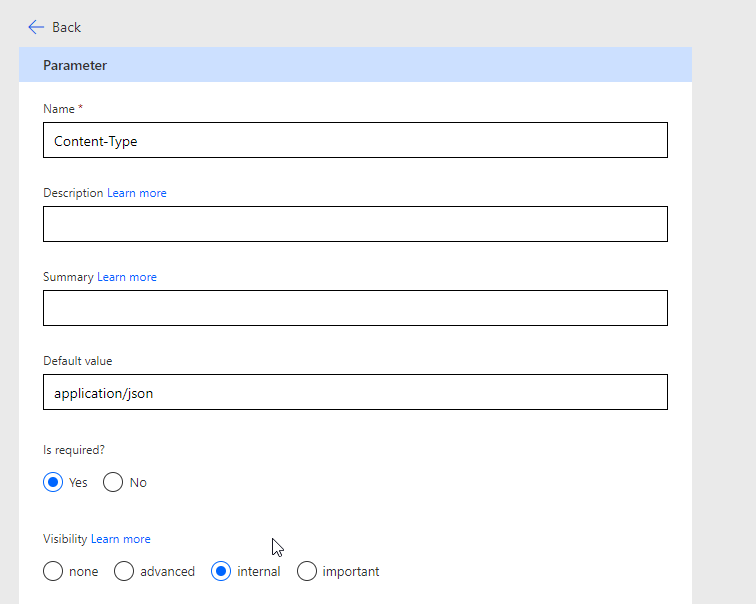This screenshot has width=756, height=604.
Task: Click into the empty Description text box
Action: pos(355,224)
